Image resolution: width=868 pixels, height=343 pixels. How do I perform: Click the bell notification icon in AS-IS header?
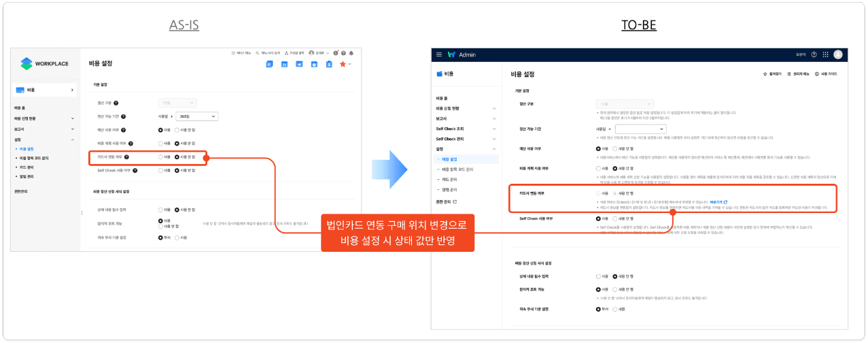[351, 52]
